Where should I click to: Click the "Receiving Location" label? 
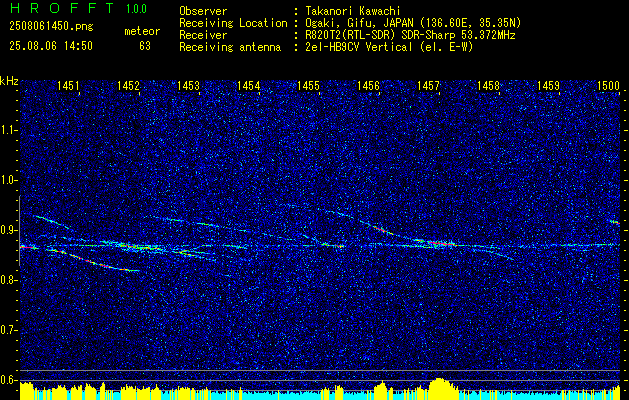(x=233, y=23)
